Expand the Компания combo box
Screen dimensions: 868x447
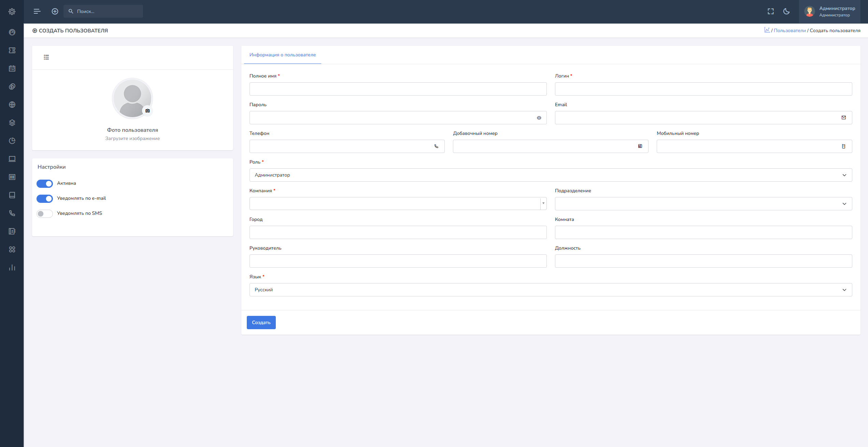[x=543, y=204]
